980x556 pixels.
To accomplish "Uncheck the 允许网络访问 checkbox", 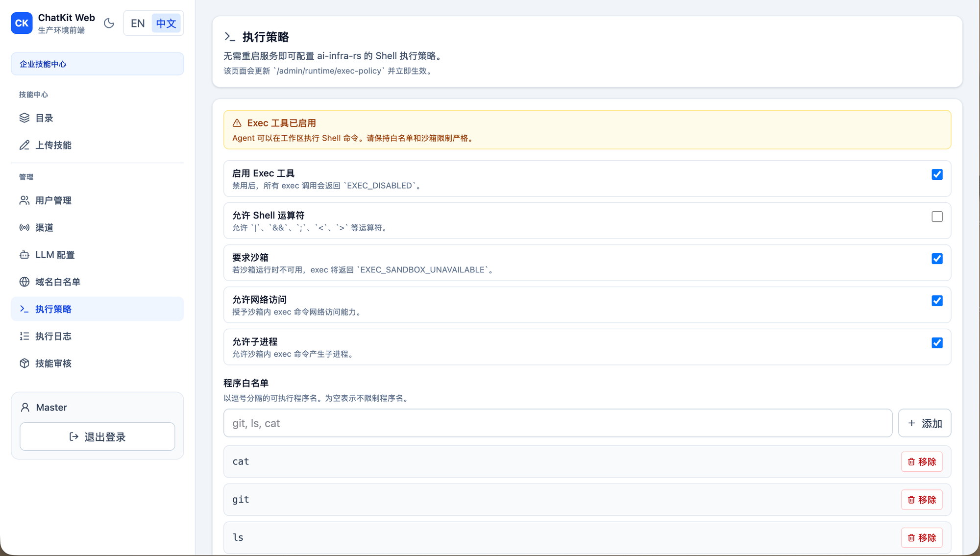I will (937, 301).
